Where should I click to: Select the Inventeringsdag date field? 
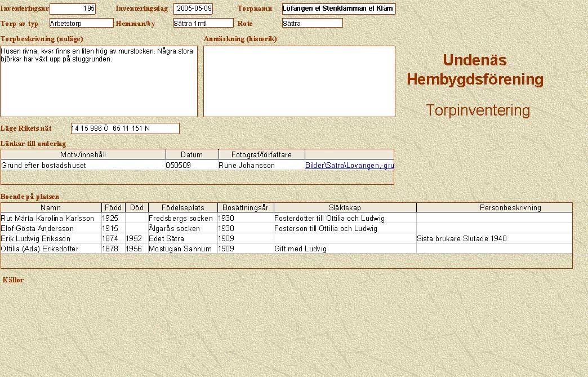coord(193,9)
